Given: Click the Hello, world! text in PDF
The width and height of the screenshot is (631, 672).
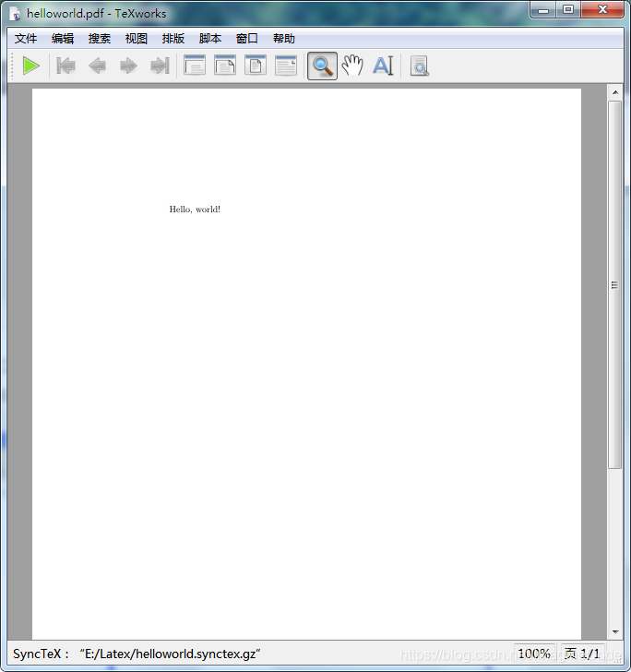Looking at the screenshot, I should point(195,210).
